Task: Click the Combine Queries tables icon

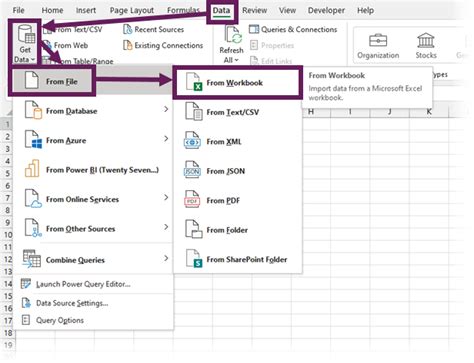Action: (32, 259)
